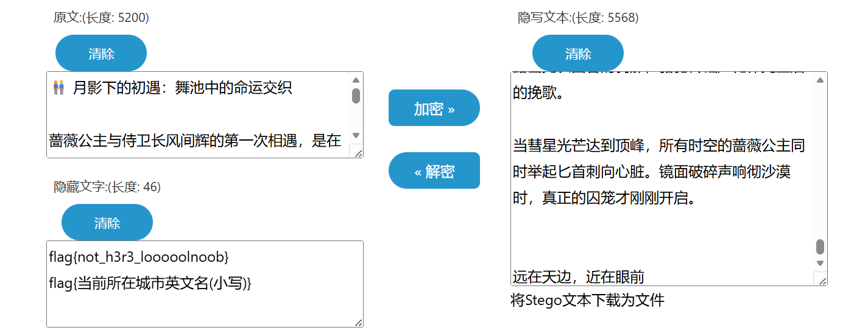
Task: Click the dancers emoji before 月影下的初遇
Action: 59,88
